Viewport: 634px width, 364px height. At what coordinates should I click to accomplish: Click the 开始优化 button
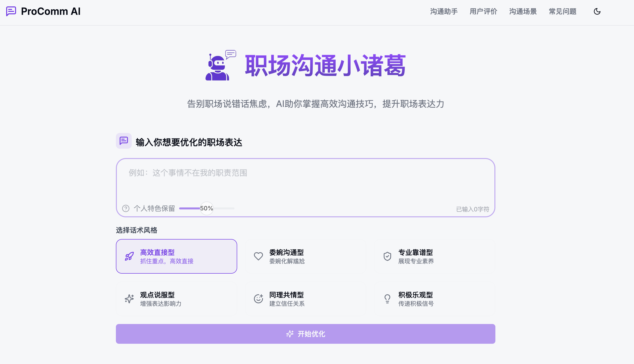tap(305, 334)
